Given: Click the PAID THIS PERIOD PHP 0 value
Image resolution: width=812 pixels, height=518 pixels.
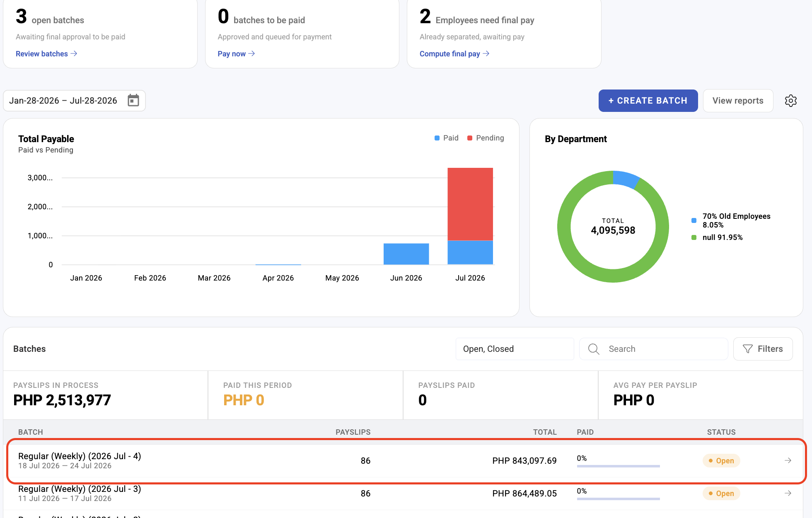Looking at the screenshot, I should [244, 400].
